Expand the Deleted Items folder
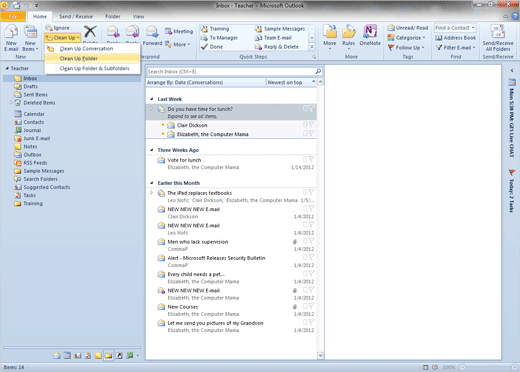Screen dimensions: 520x372 [11, 103]
